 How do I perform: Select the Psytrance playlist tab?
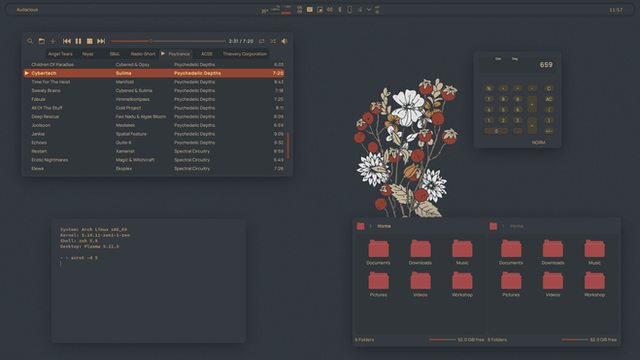click(x=176, y=54)
